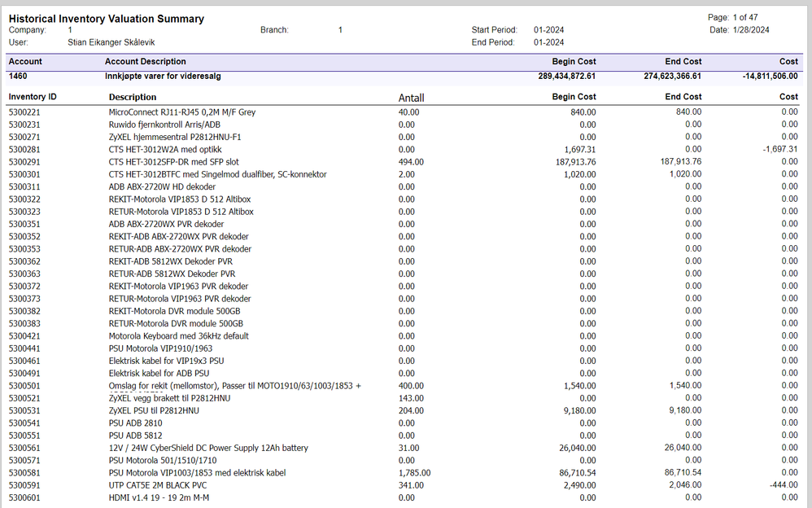Screen dimensions: 812x508
Task: Click ZyXEL hjemmesentral P2812HNU-F1 description
Action: coord(174,137)
